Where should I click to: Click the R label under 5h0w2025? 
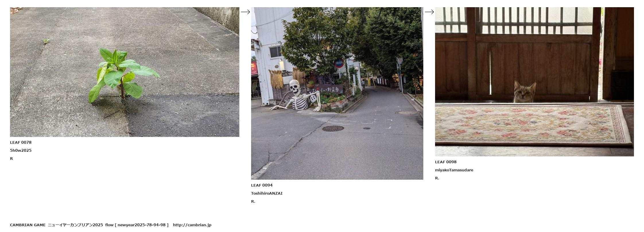(x=11, y=158)
